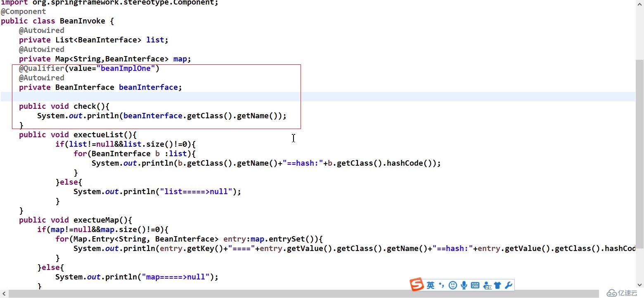This screenshot has height=298, width=644.
Task: Click the 'exectueMap()' method name
Action: click(100, 220)
